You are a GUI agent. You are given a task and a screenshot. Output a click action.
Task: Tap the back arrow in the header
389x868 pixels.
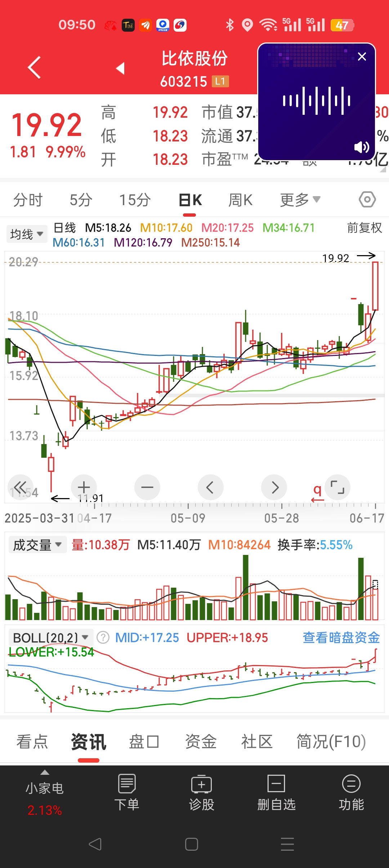click(34, 67)
